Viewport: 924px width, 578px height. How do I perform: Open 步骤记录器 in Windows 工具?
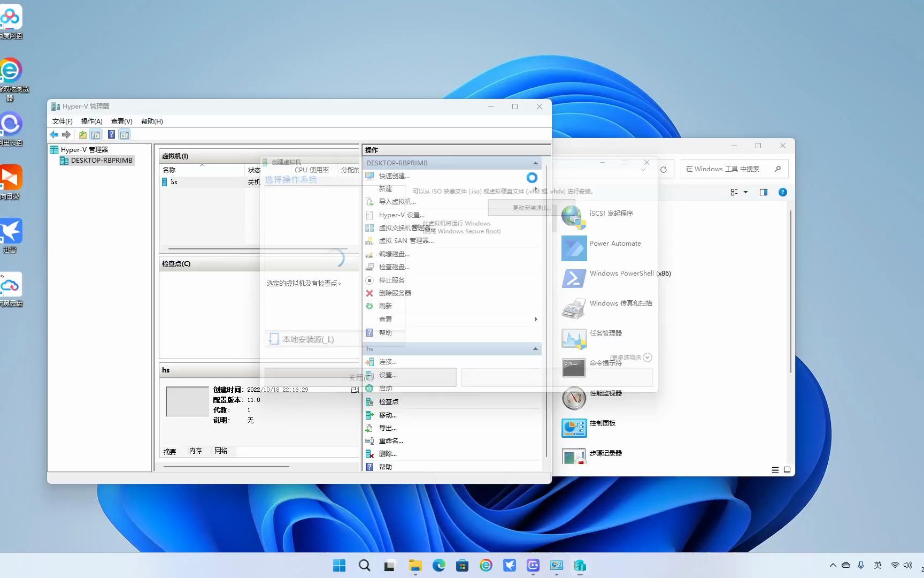click(x=592, y=456)
